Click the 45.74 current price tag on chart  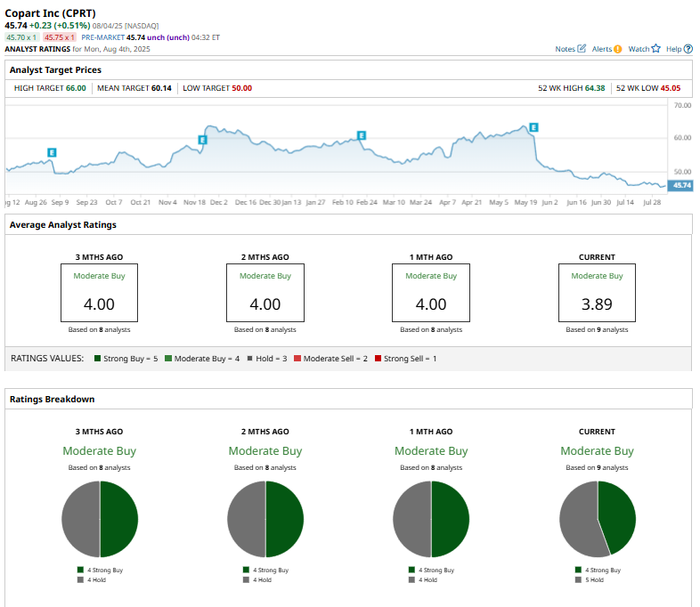pos(680,185)
